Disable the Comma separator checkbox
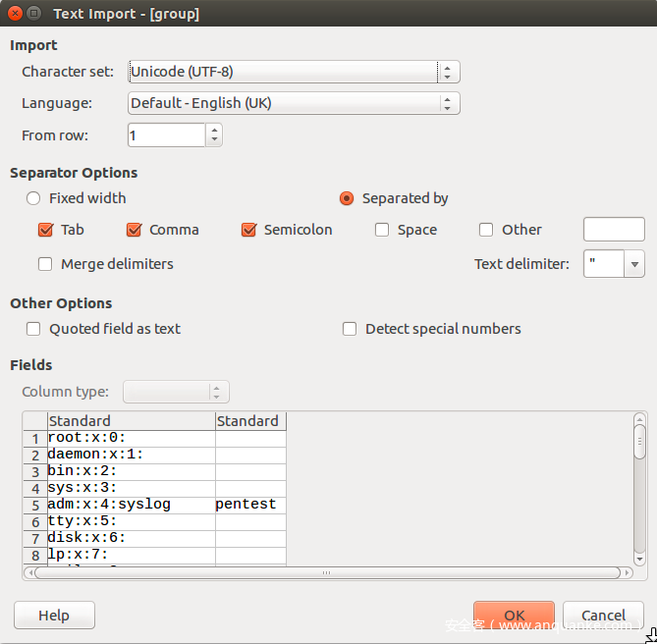657x644 pixels. click(135, 230)
